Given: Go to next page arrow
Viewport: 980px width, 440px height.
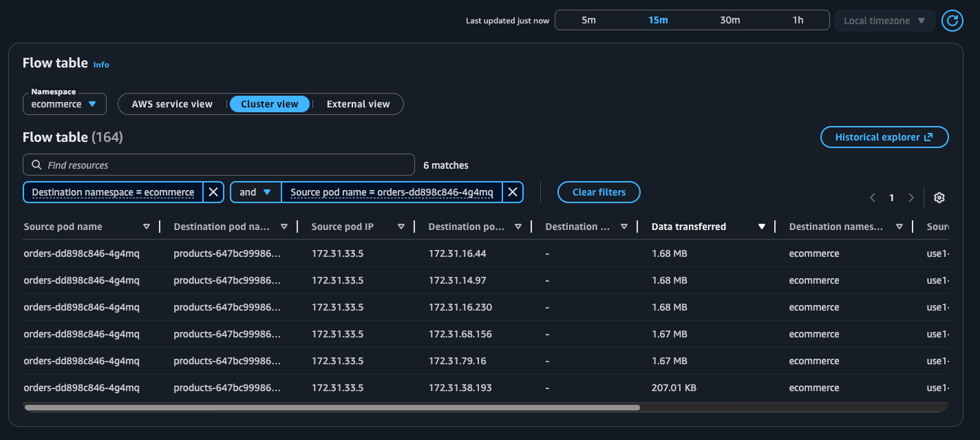Looking at the screenshot, I should pos(911,198).
